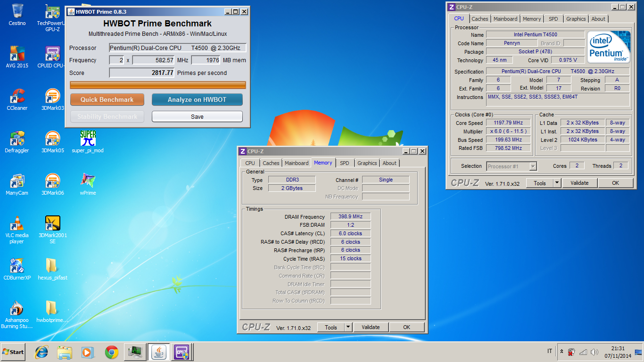Switch to Caches tab in right CPU-Z window
The image size is (644, 362).
[x=480, y=19]
